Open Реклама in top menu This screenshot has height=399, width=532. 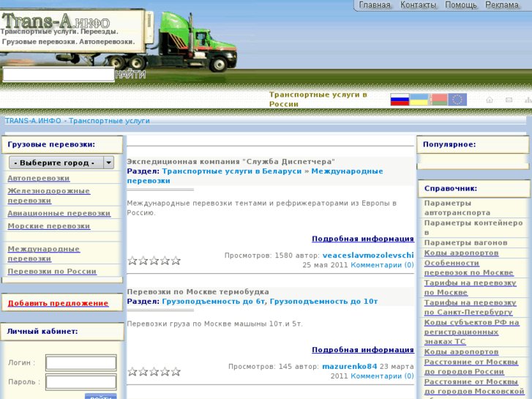click(502, 5)
